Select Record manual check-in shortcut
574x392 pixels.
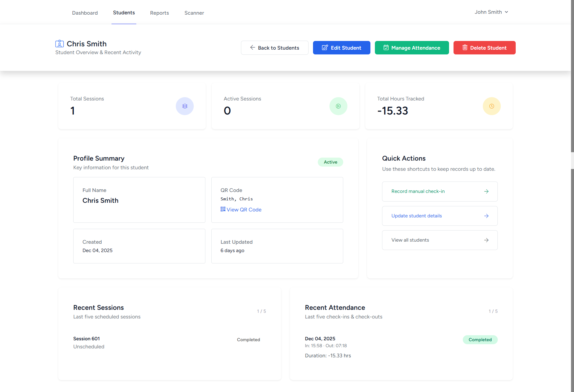[418, 191]
